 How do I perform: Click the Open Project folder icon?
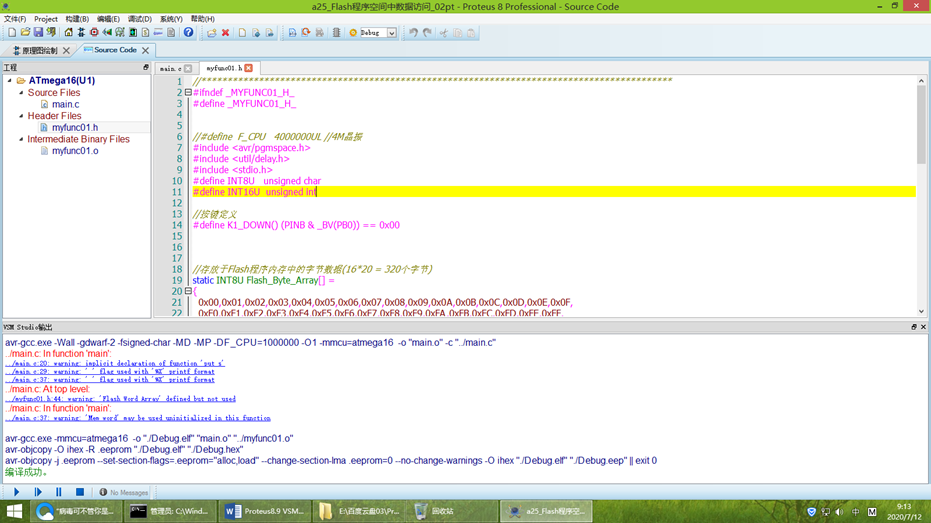(x=25, y=33)
